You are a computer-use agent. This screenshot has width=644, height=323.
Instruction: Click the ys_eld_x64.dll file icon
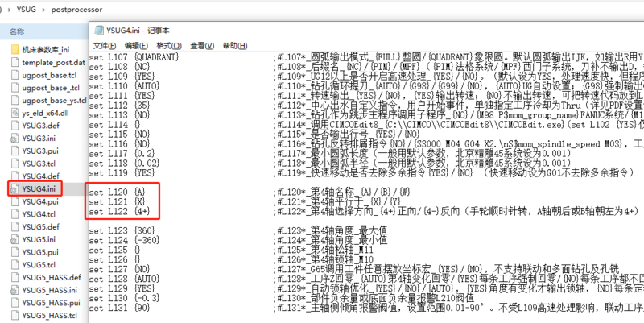coord(14,113)
